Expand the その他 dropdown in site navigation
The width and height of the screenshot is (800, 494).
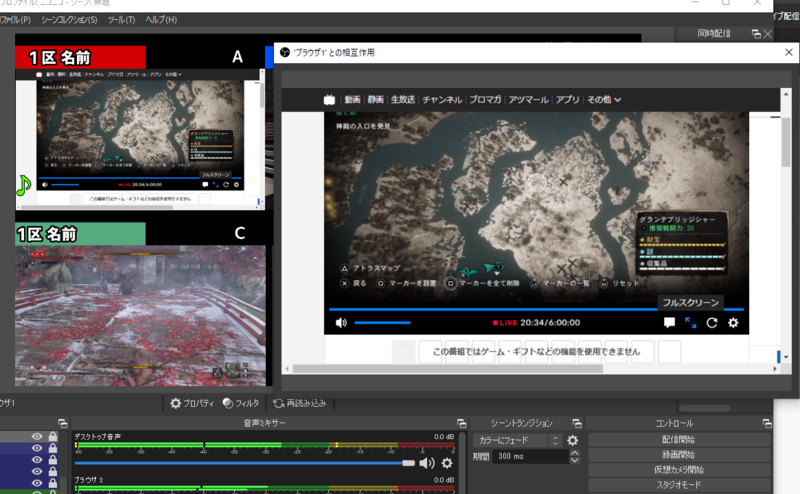(604, 99)
